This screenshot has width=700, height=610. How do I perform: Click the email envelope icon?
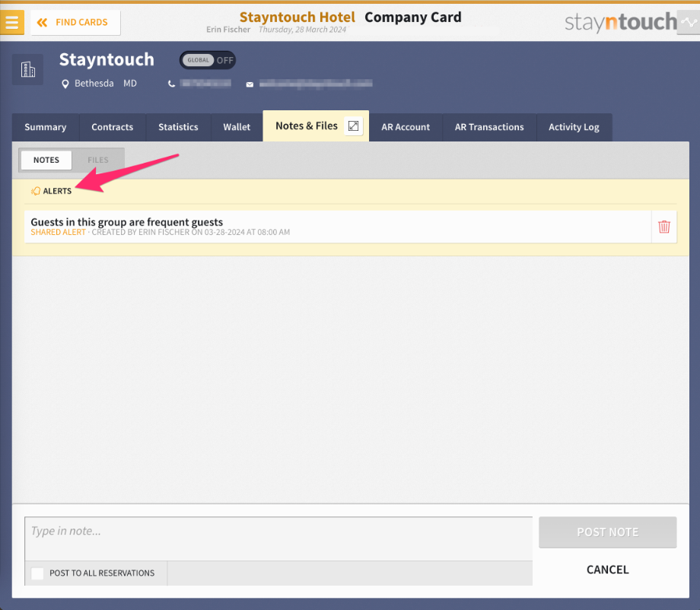coord(250,84)
